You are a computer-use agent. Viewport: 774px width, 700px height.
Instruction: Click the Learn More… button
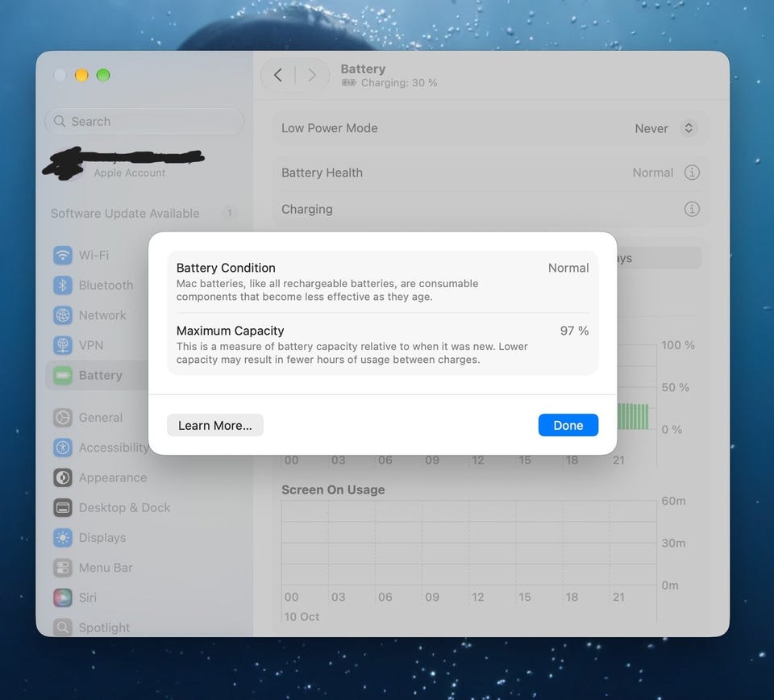(x=214, y=425)
